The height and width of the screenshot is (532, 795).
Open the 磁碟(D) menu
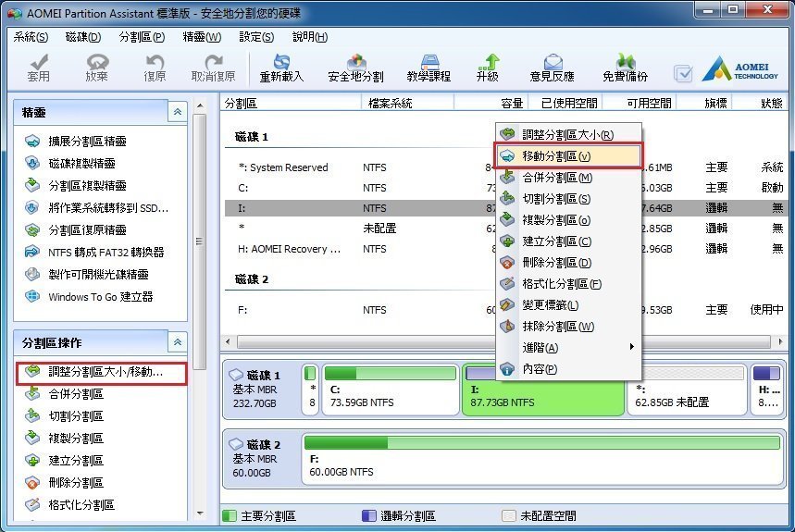coord(83,37)
